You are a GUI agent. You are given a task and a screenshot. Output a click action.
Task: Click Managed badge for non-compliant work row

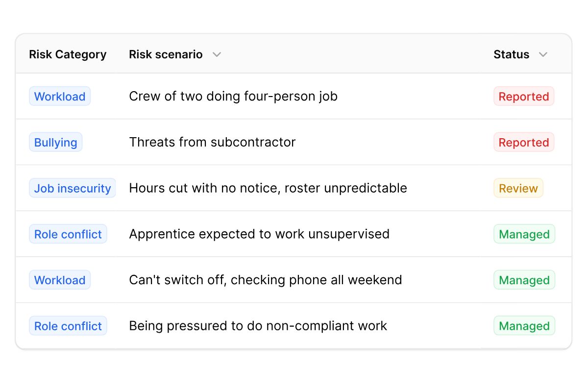[x=524, y=326]
